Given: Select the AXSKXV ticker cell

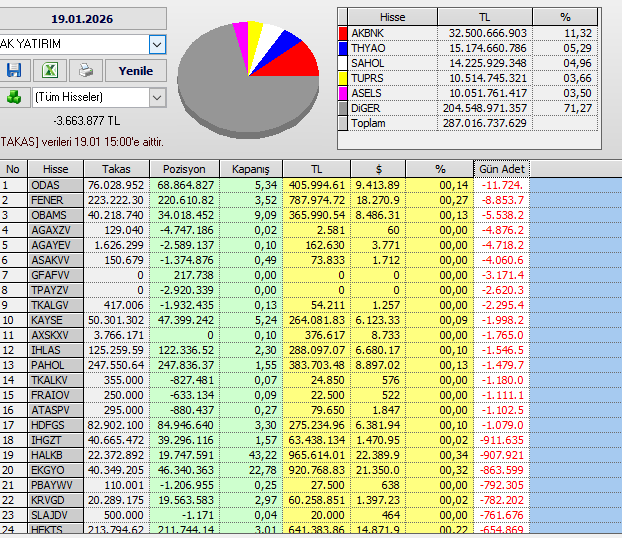Looking at the screenshot, I should pyautogui.click(x=56, y=335).
